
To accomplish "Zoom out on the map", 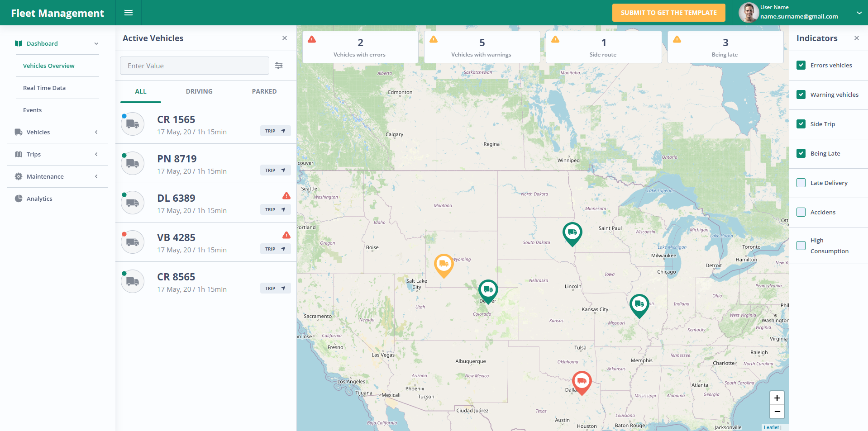I will click(777, 412).
